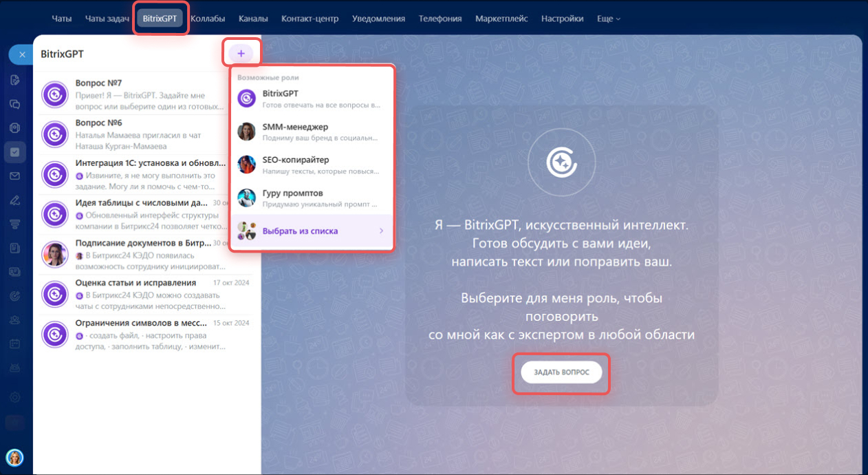Open the settings gear icon in sidebar
Viewport: 868px width, 475px height.
coord(15,397)
